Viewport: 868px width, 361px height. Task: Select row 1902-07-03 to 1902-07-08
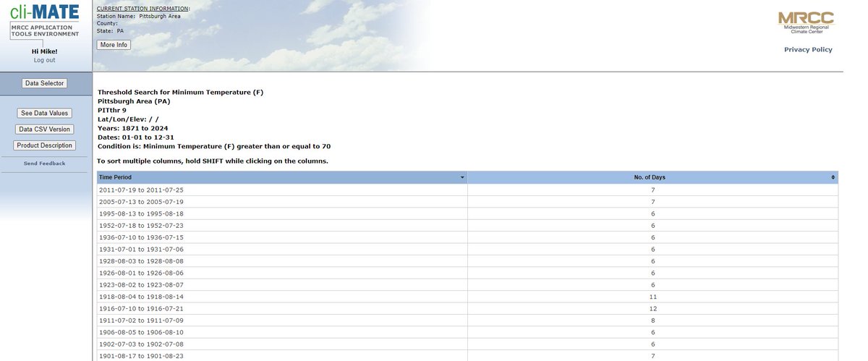pyautogui.click(x=467, y=344)
